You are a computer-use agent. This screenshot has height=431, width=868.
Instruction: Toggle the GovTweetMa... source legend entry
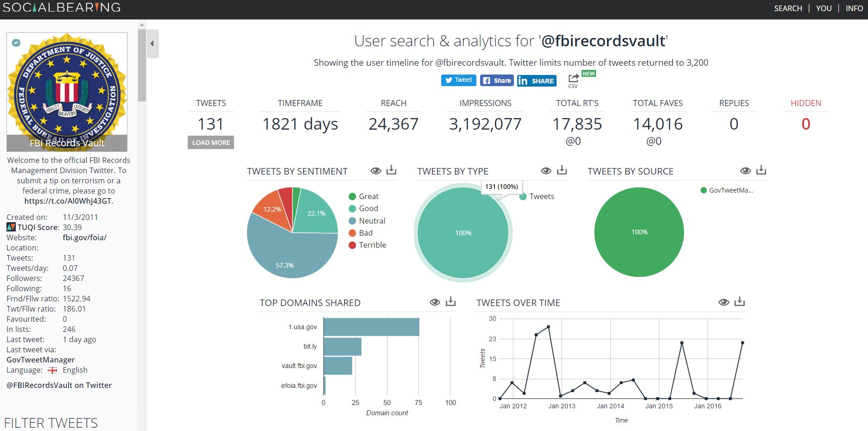(727, 190)
